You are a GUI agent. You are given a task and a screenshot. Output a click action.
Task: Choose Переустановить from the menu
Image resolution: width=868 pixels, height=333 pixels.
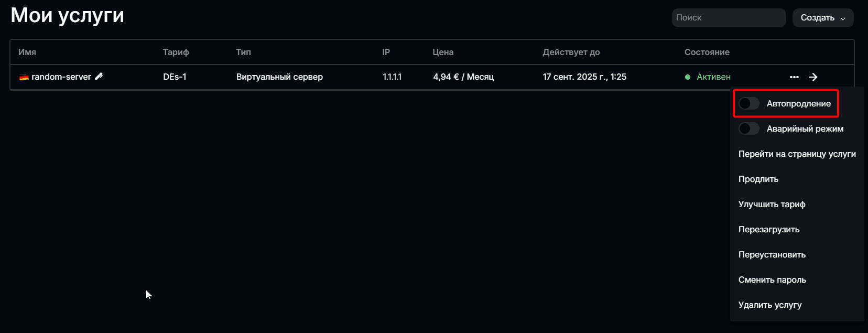[772, 254]
